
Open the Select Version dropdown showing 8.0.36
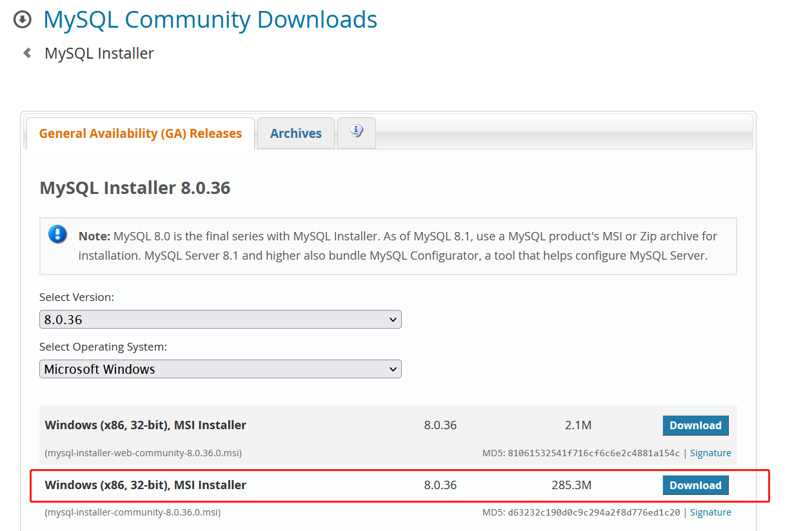click(x=221, y=320)
